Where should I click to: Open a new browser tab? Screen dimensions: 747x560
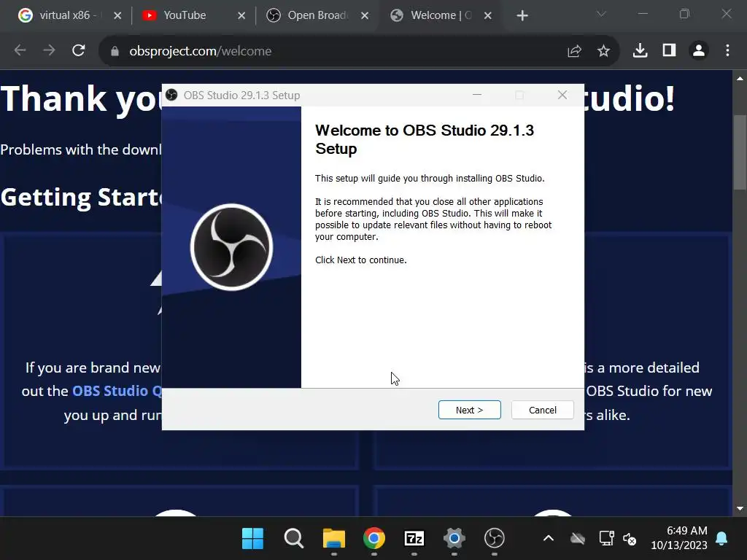click(522, 16)
